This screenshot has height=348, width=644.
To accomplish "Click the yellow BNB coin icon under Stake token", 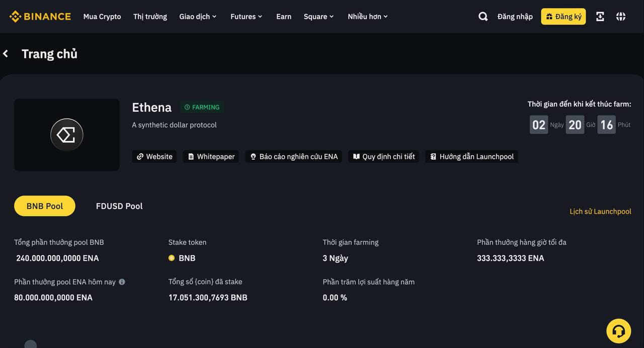I will pos(172,258).
